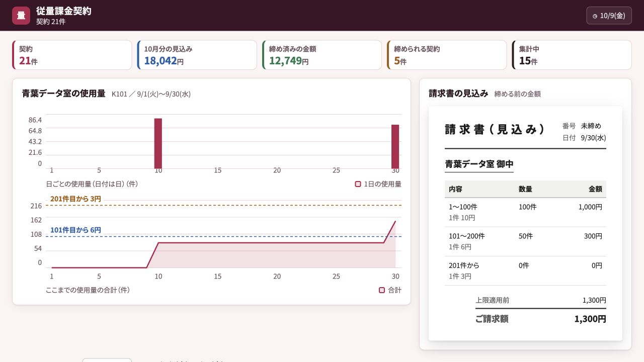
Task: Select the 201件から tier row label
Action: pos(464,265)
